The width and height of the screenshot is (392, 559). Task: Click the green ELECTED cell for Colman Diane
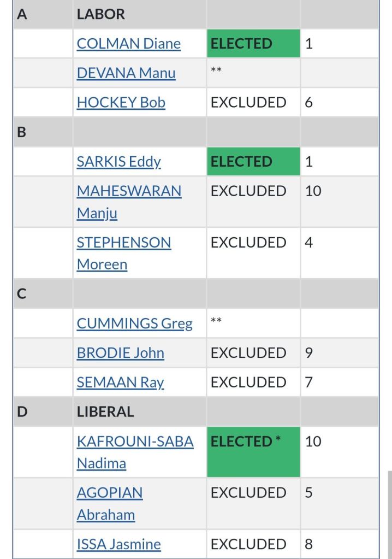click(x=253, y=44)
